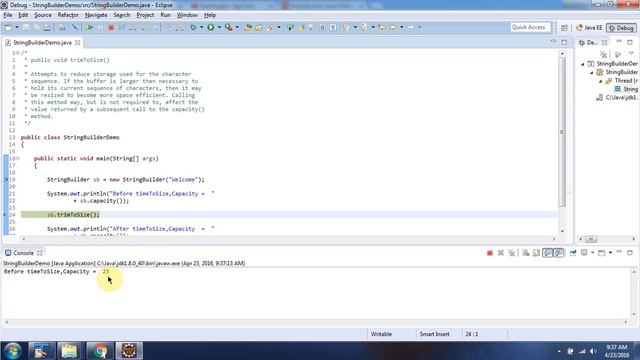Viewport: 640px width, 360px height.
Task: Click the Console Remove Launch X icon
Action: (501, 253)
